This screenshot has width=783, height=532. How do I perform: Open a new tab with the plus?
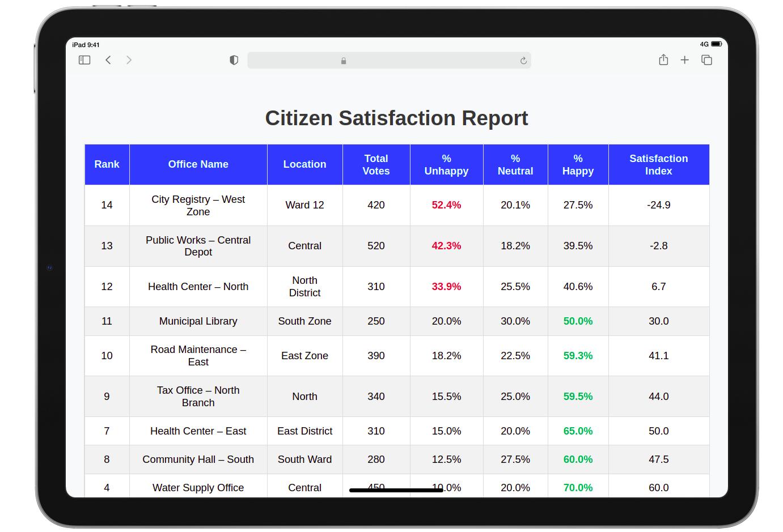click(684, 59)
